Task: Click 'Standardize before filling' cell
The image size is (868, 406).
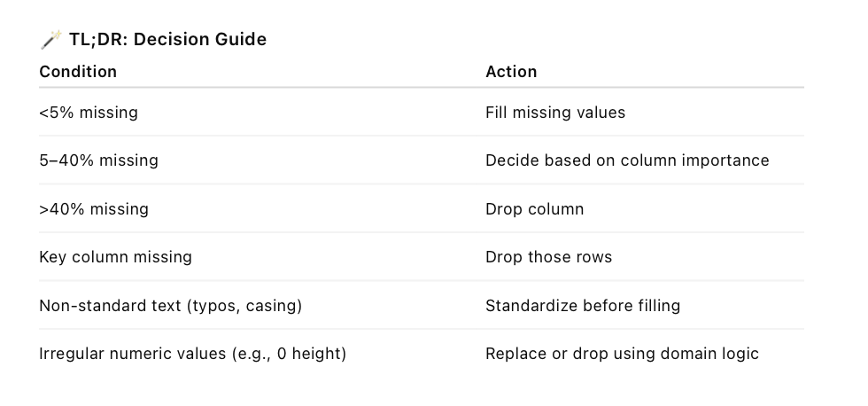Action: coord(583,306)
